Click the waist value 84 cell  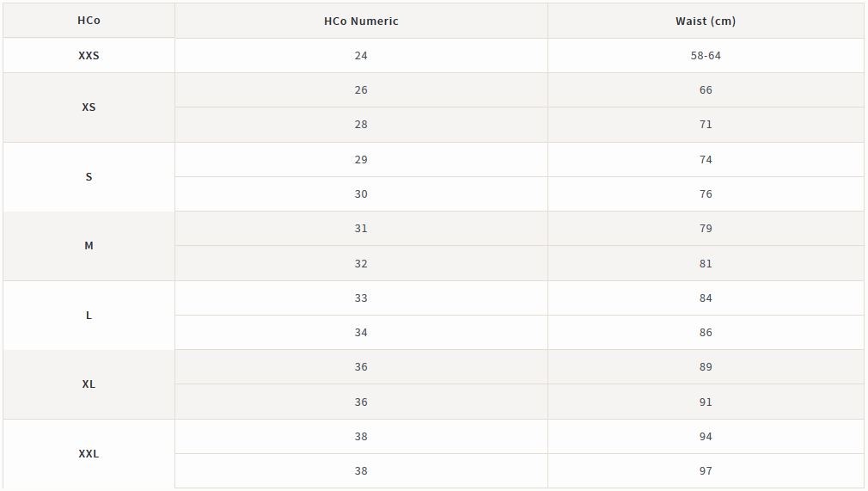tap(706, 298)
